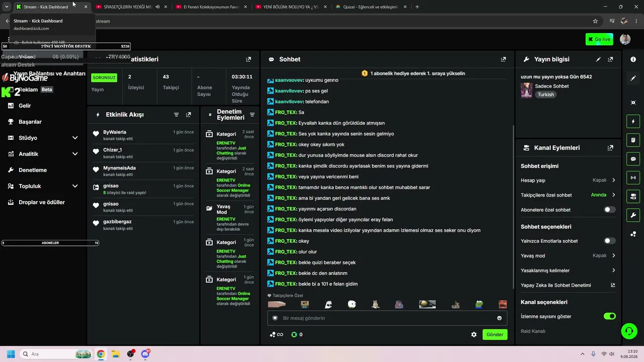
Task: Click the gnisao raid event
Action: pos(143,189)
